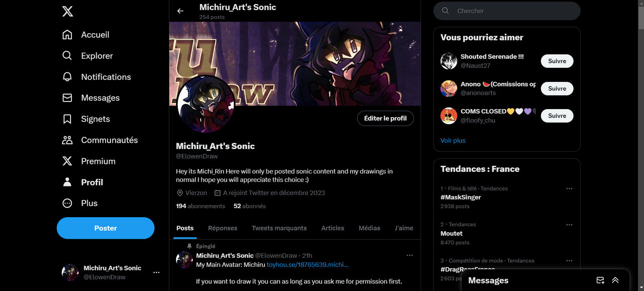Screen dimensions: 644x291
Task: Start a new message from the Messages drawer icon
Action: 600,280
